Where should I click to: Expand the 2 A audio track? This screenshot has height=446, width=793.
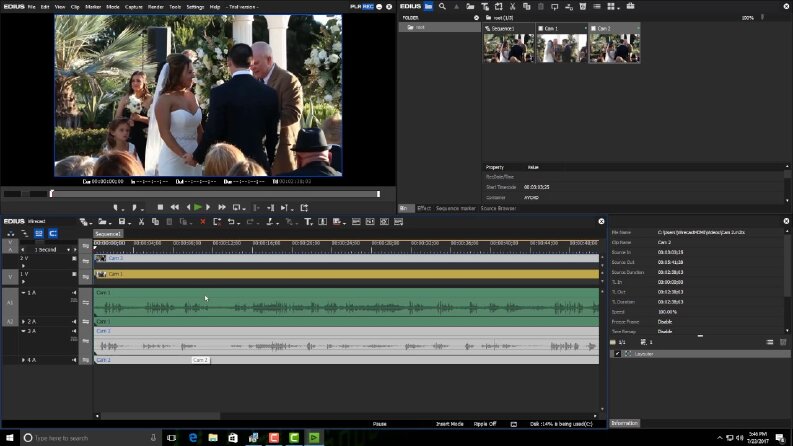pos(23,322)
